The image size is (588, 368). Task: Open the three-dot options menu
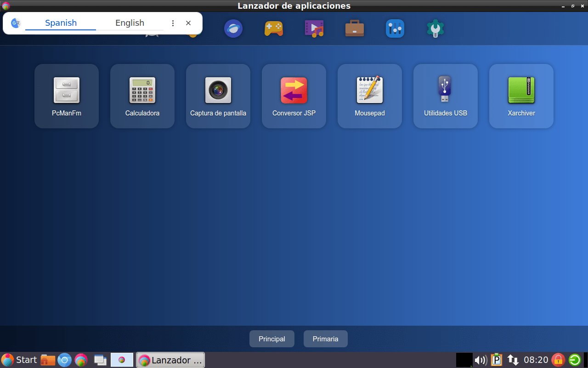(173, 23)
